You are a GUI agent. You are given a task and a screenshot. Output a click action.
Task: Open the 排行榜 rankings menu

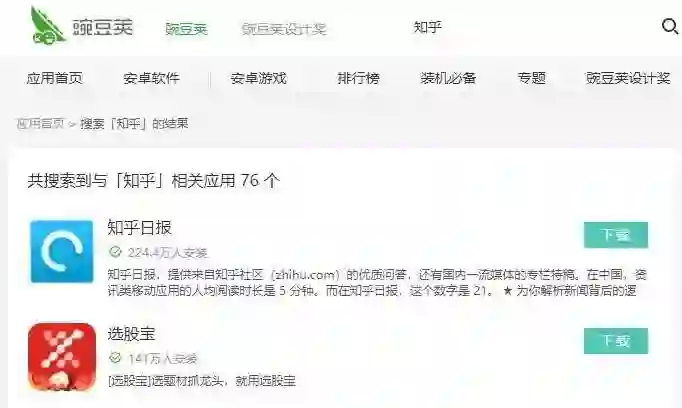pos(358,78)
